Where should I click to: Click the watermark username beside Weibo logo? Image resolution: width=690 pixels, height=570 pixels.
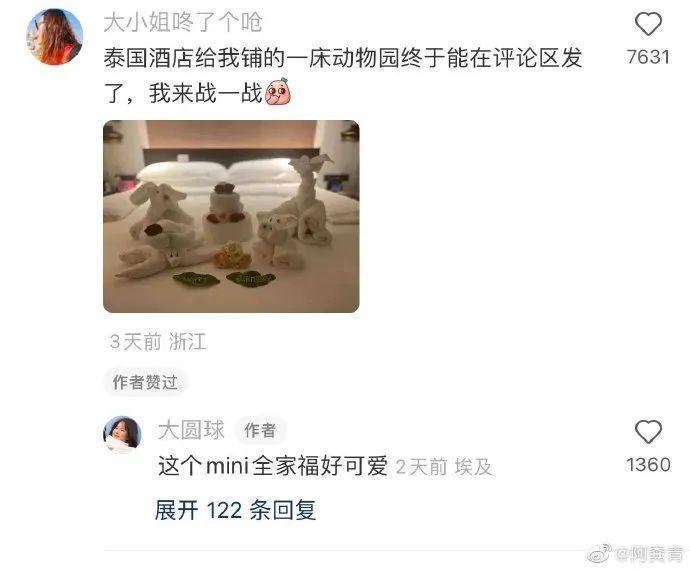(651, 554)
